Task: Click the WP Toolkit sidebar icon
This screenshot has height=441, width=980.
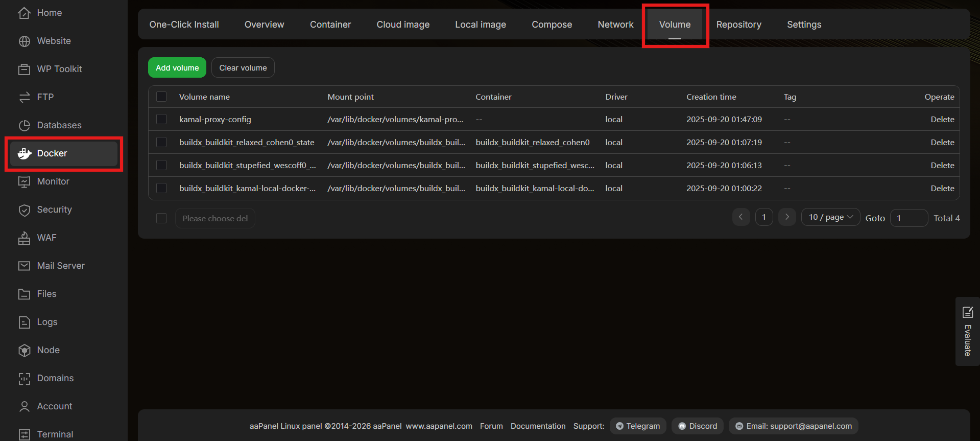Action: (x=24, y=69)
